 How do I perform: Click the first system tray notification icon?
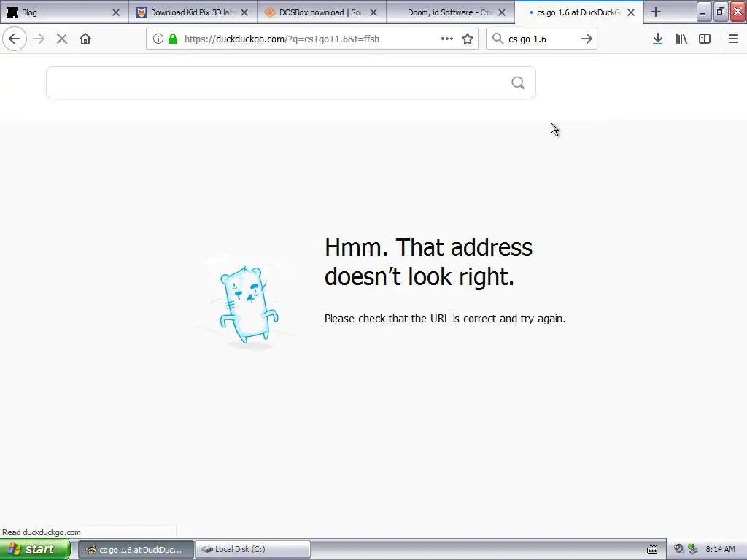pyautogui.click(x=678, y=549)
